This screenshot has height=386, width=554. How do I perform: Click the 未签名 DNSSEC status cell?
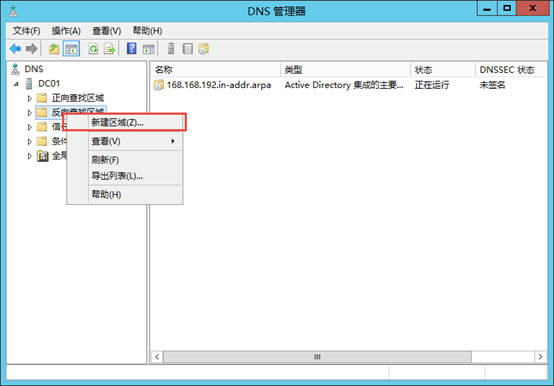492,85
